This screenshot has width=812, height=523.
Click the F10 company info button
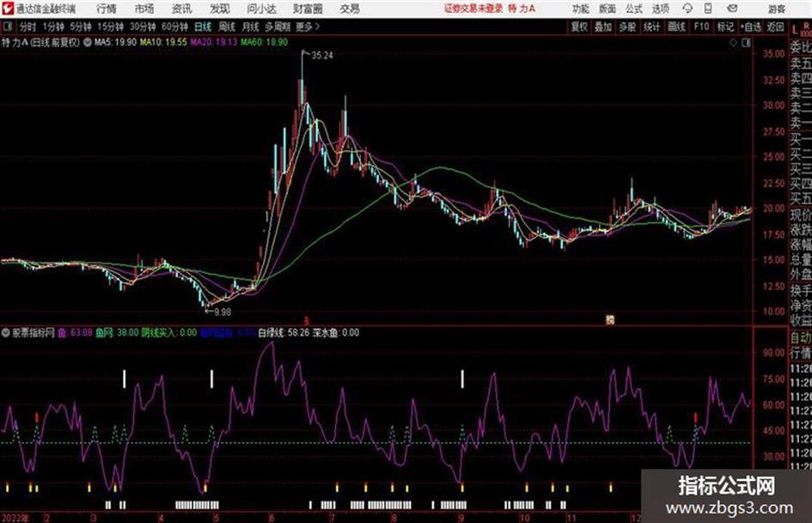pos(701,27)
